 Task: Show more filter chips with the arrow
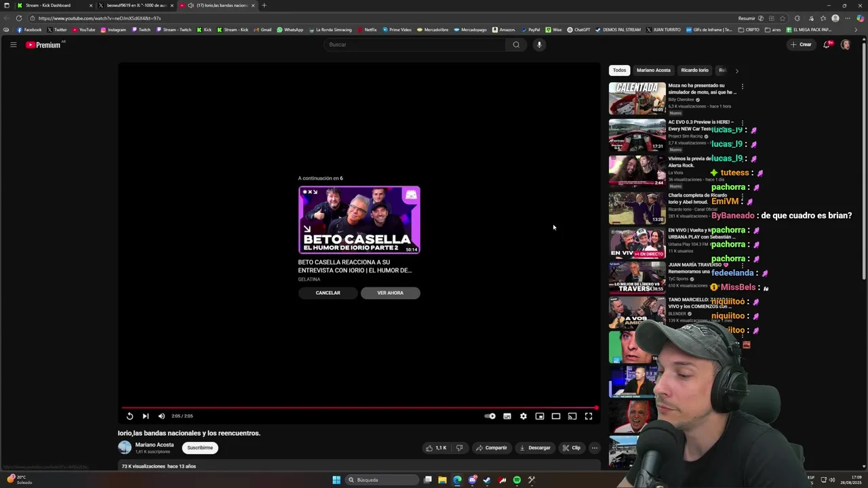click(737, 70)
